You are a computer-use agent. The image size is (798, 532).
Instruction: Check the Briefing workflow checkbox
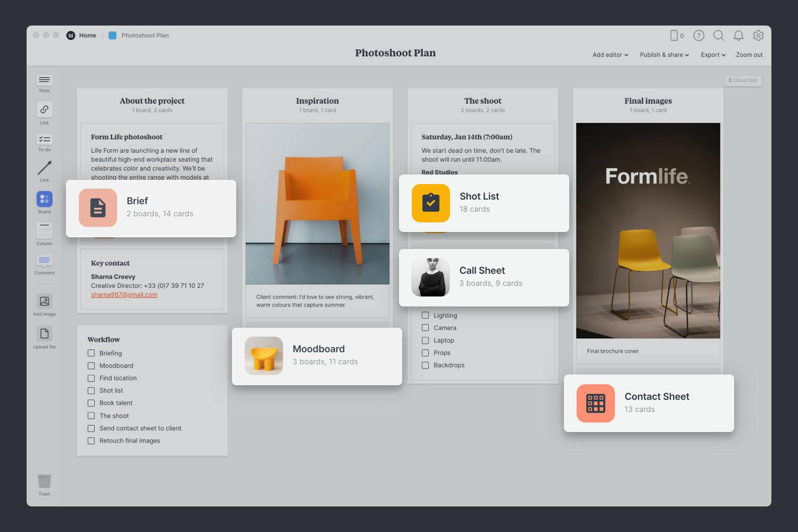tap(91, 353)
